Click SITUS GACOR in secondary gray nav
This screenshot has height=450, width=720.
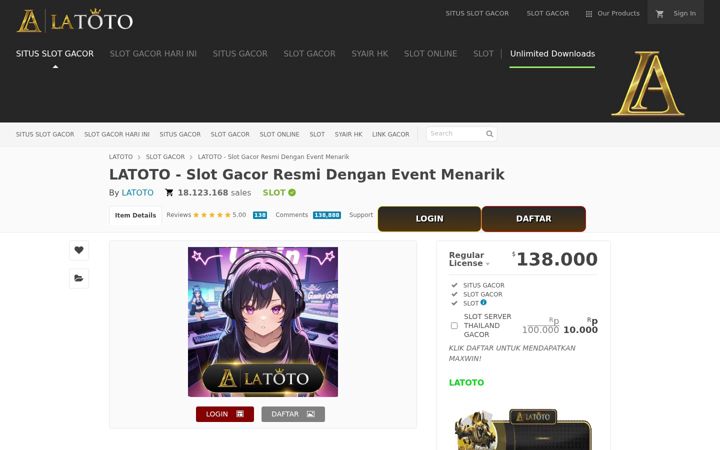point(180,135)
